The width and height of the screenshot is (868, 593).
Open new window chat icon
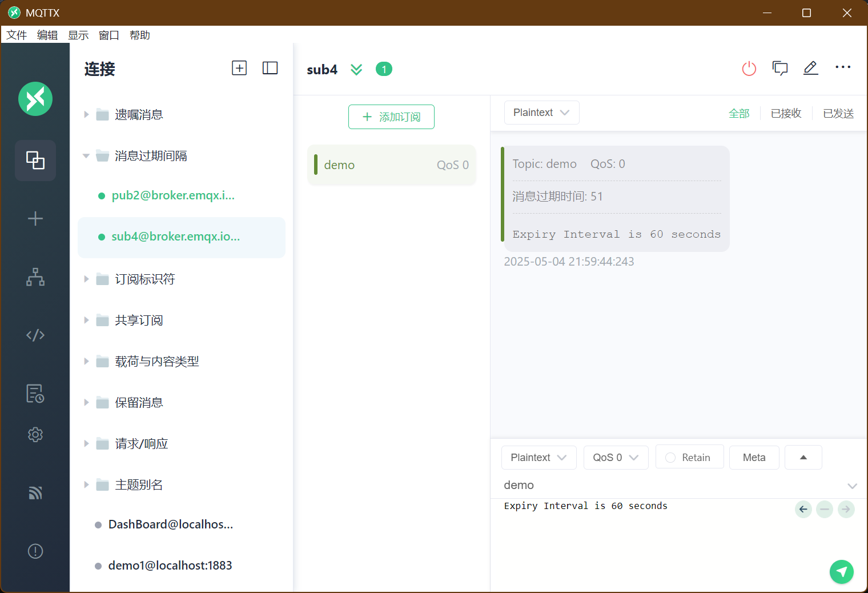[780, 69]
